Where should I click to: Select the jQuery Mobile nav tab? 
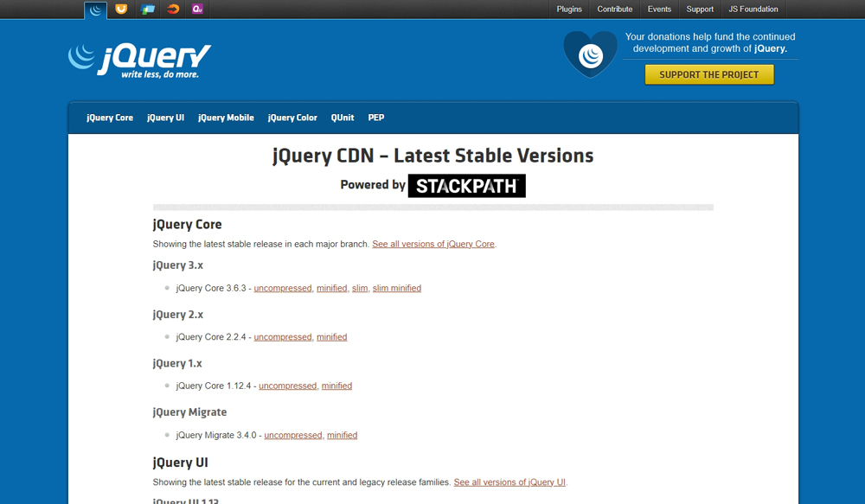click(x=226, y=118)
